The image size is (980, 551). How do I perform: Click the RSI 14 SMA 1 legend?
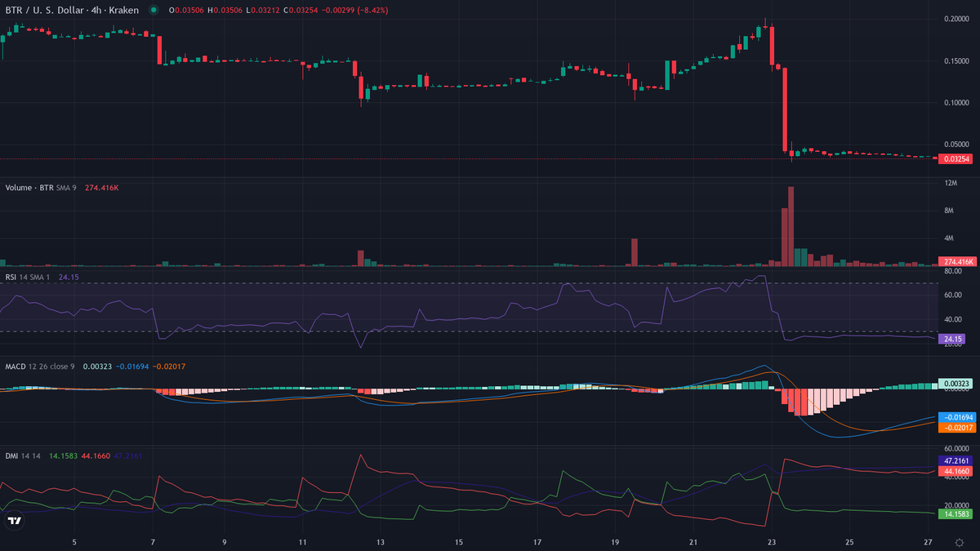click(29, 277)
